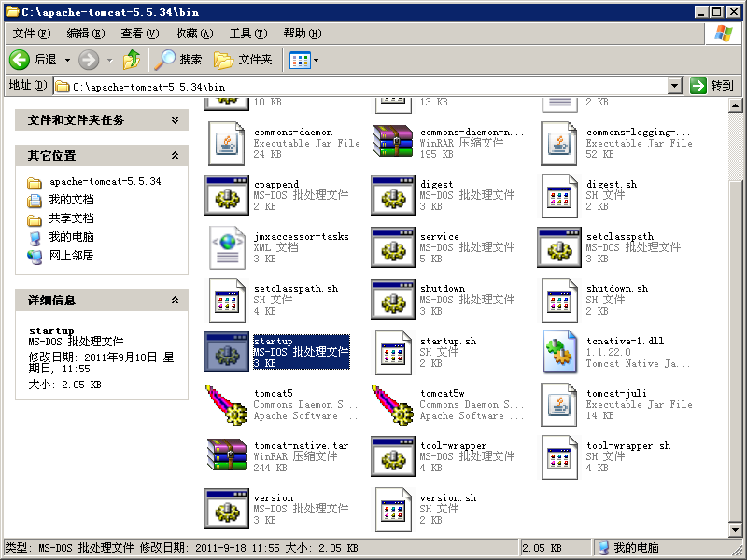Screen dimensions: 747x560
Task: Toggle the Folders (文件夹) pane
Action: point(243,60)
